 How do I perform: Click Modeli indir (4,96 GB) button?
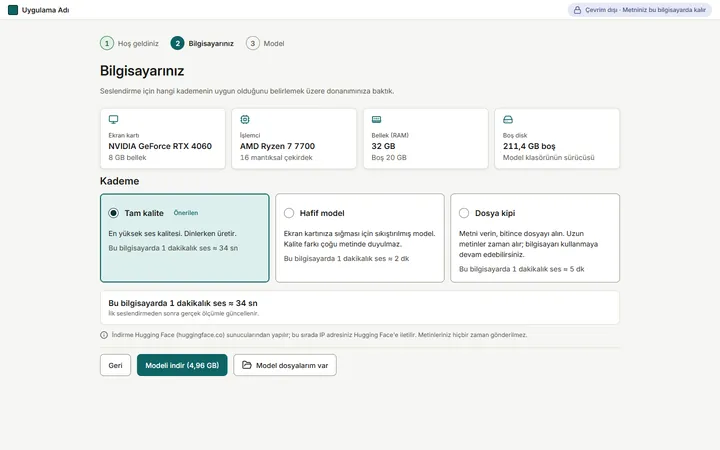point(182,365)
